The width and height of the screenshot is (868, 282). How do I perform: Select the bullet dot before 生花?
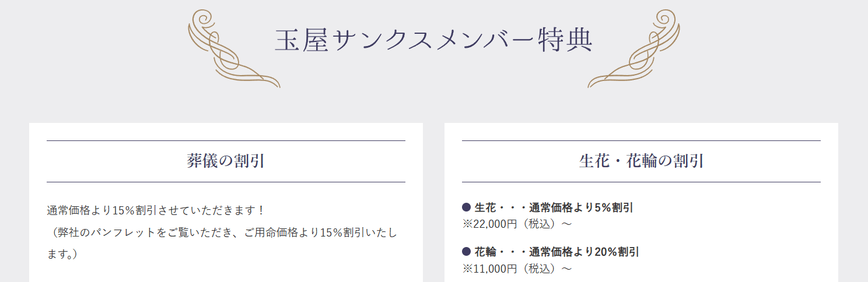coord(466,207)
